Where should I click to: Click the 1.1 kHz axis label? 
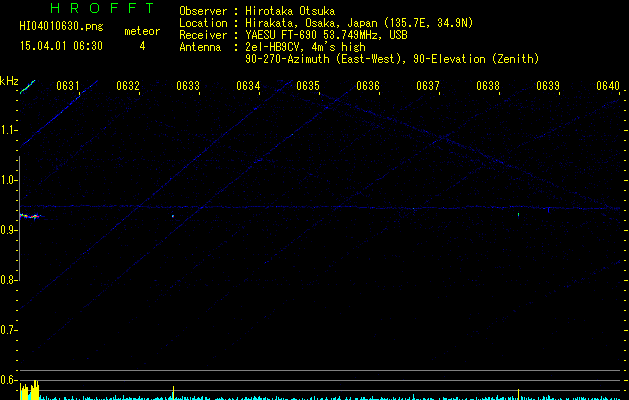point(8,130)
